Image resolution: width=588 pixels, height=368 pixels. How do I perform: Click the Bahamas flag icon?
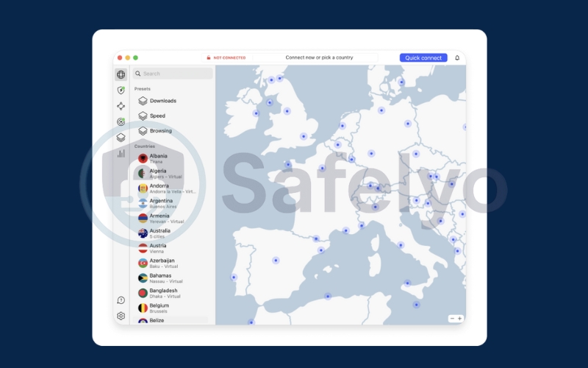[x=143, y=278]
